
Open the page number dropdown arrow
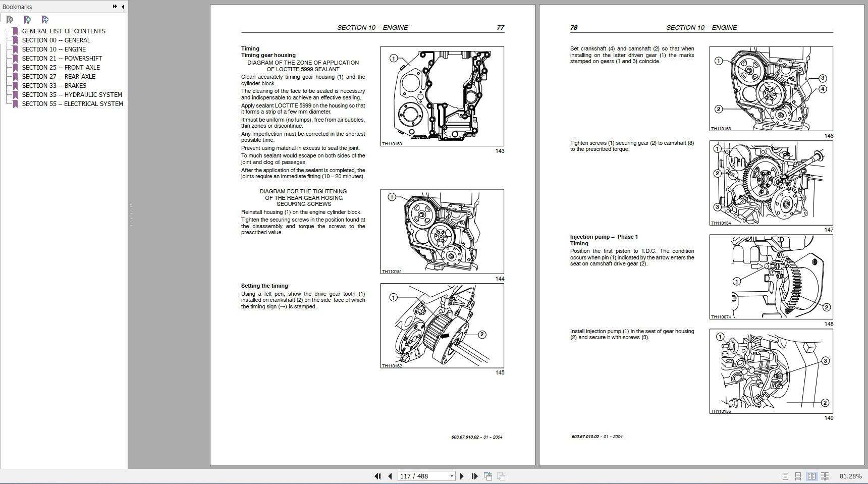452,476
